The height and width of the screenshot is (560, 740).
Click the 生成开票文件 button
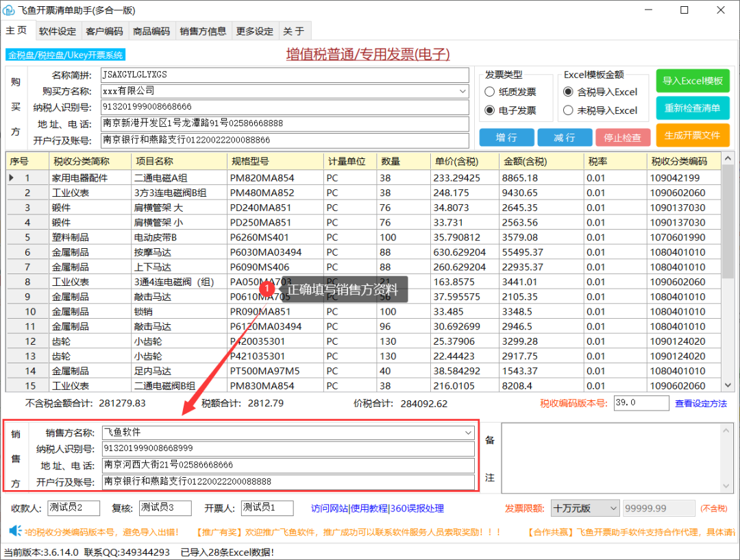693,136
